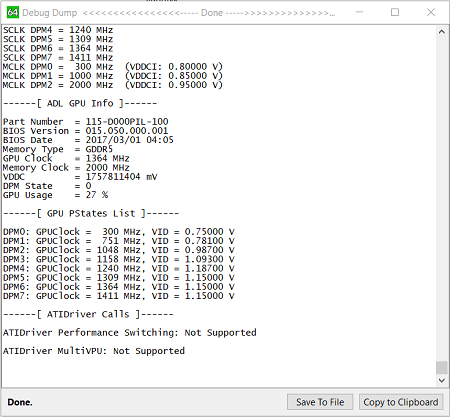This screenshot has width=450, height=417.
Task: Click the scrollbar up arrow
Action: point(442,32)
